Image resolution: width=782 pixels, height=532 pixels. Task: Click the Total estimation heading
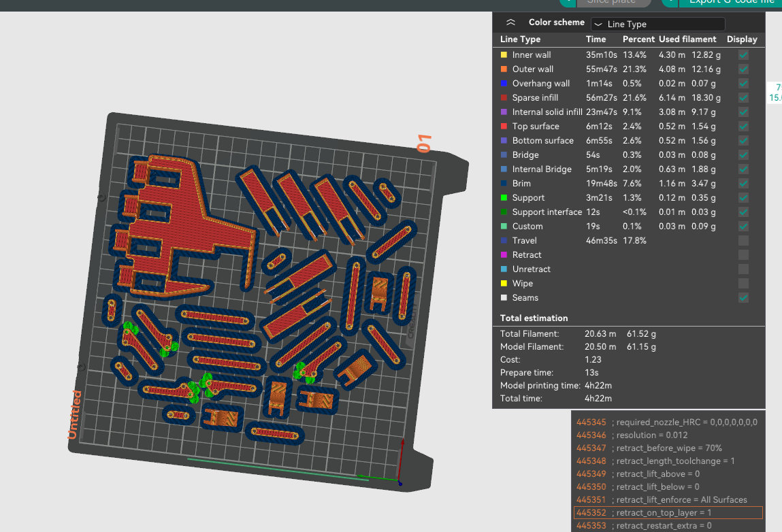tap(534, 318)
